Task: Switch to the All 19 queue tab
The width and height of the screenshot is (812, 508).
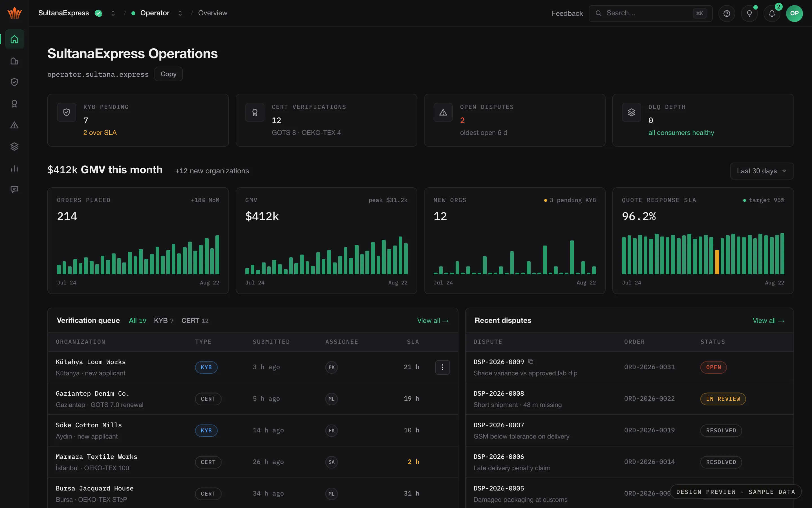Action: click(138, 321)
